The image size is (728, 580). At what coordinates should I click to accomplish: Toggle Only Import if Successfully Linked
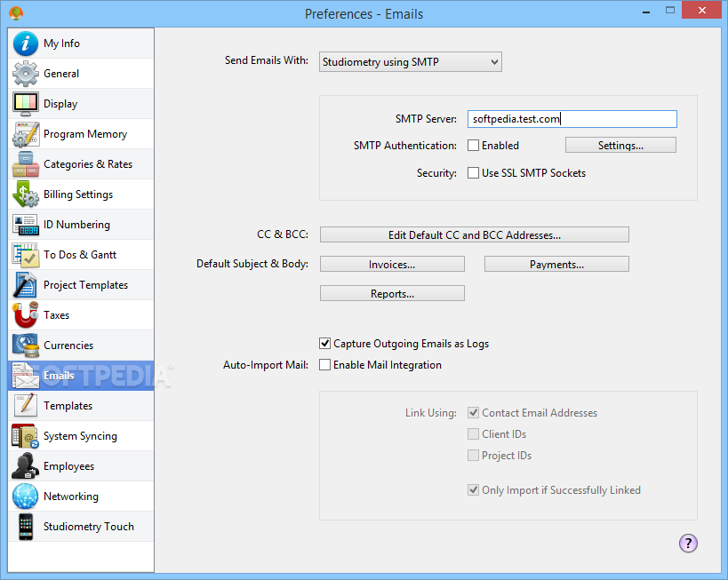coord(473,490)
